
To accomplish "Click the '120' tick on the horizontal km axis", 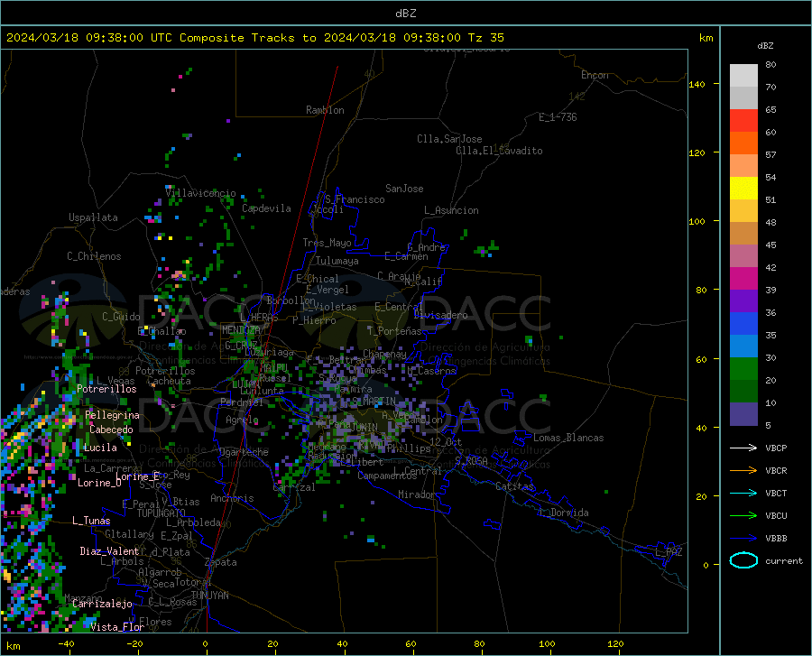I will click(615, 644).
